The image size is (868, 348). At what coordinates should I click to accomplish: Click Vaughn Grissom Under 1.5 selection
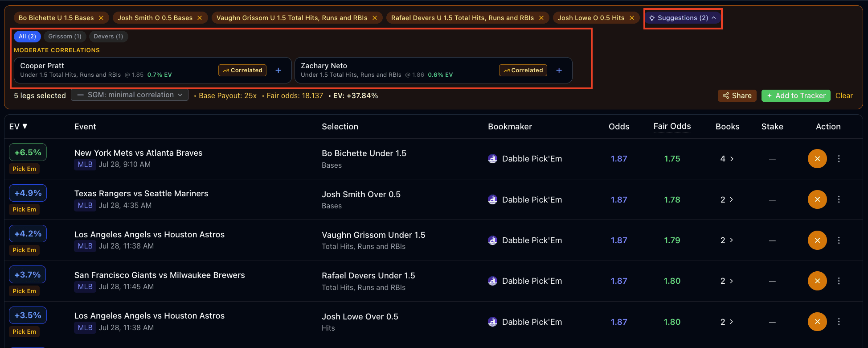373,235
